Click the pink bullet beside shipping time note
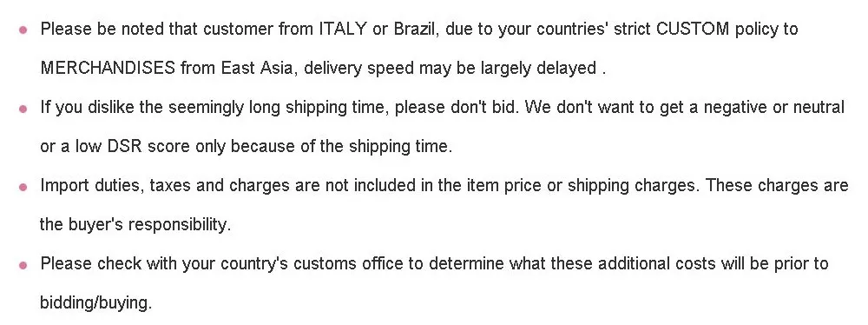Screen dimensions: 868x325 pyautogui.click(x=23, y=109)
